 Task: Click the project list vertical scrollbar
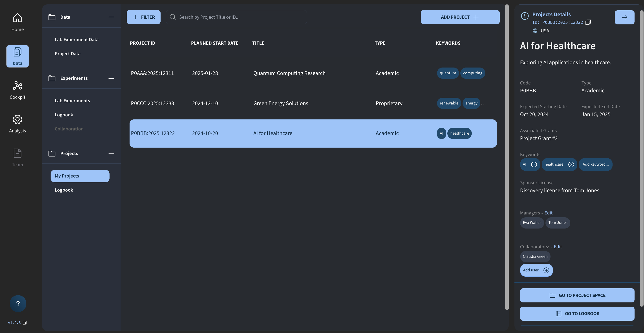pyautogui.click(x=507, y=157)
